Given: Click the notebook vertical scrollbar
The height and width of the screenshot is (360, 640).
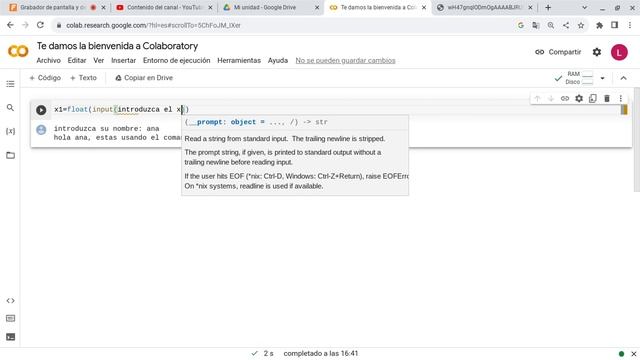Looking at the screenshot, I should pyautogui.click(x=637, y=140).
